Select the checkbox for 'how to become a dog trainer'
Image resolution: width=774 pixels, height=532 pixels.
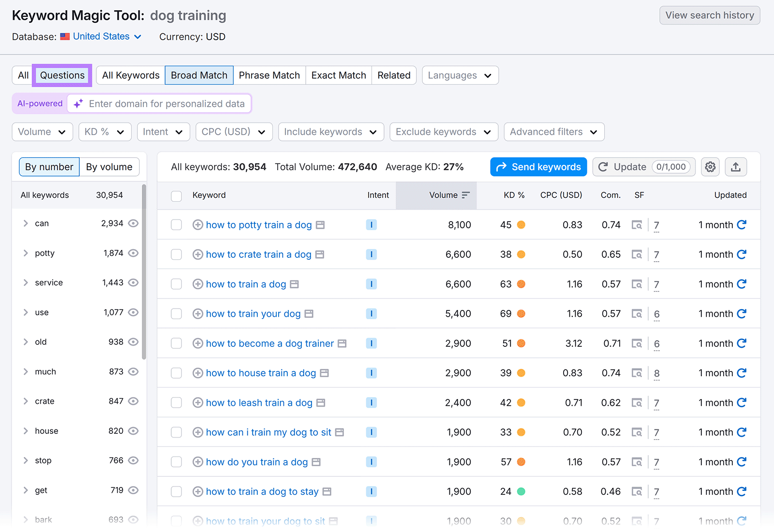point(176,343)
